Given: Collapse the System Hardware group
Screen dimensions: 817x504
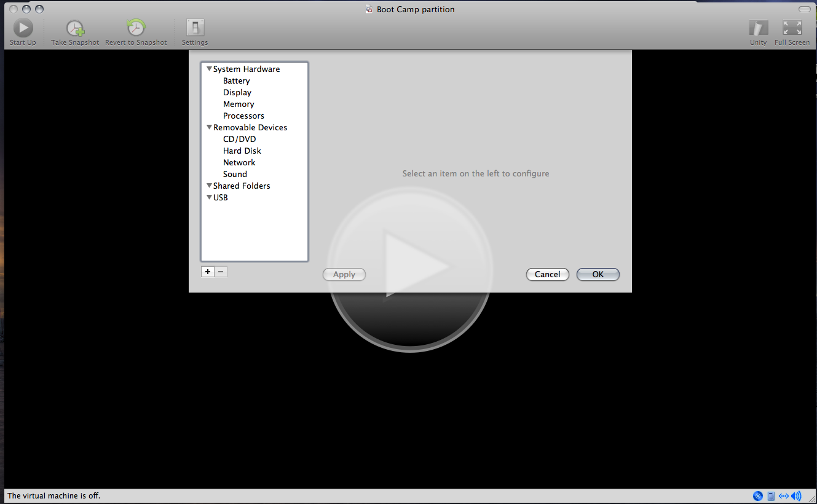Looking at the screenshot, I should click(209, 69).
